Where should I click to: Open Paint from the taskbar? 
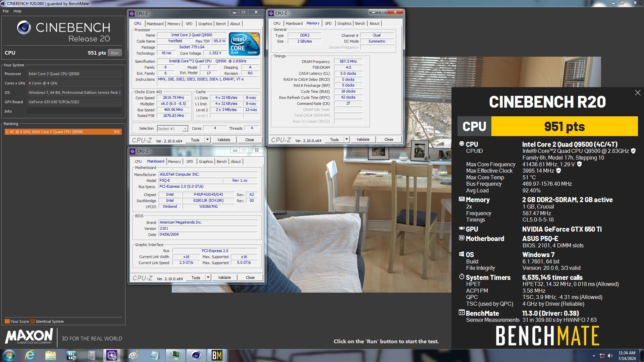tap(133, 355)
